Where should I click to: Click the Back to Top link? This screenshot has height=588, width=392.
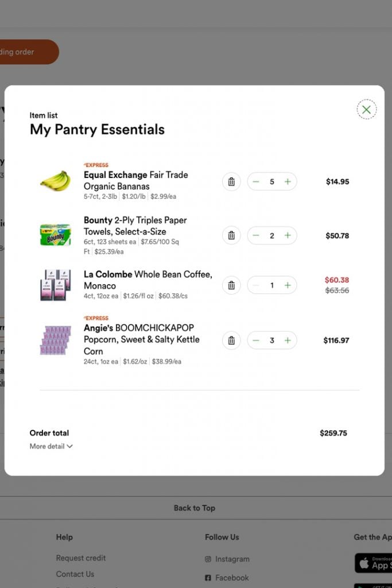tap(195, 508)
